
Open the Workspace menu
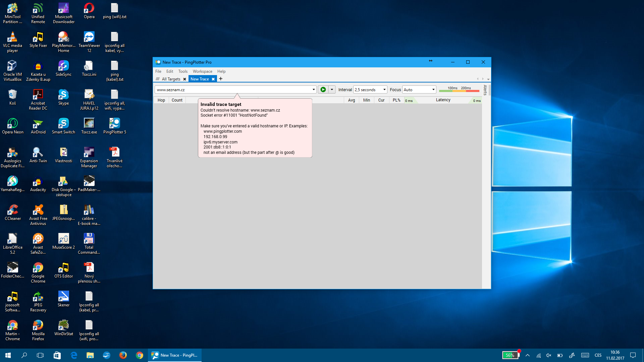[202, 71]
